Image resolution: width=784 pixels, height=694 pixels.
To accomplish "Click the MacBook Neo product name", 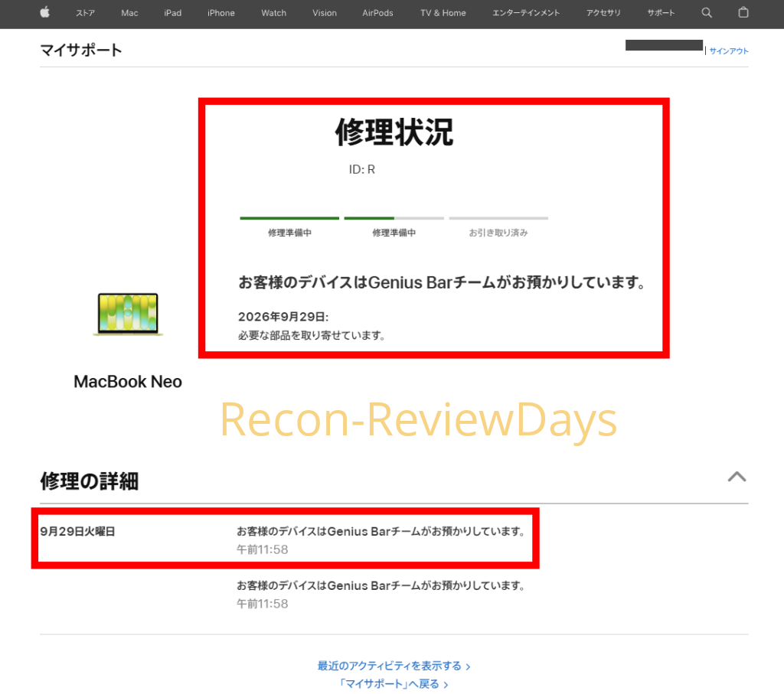I will [x=128, y=382].
